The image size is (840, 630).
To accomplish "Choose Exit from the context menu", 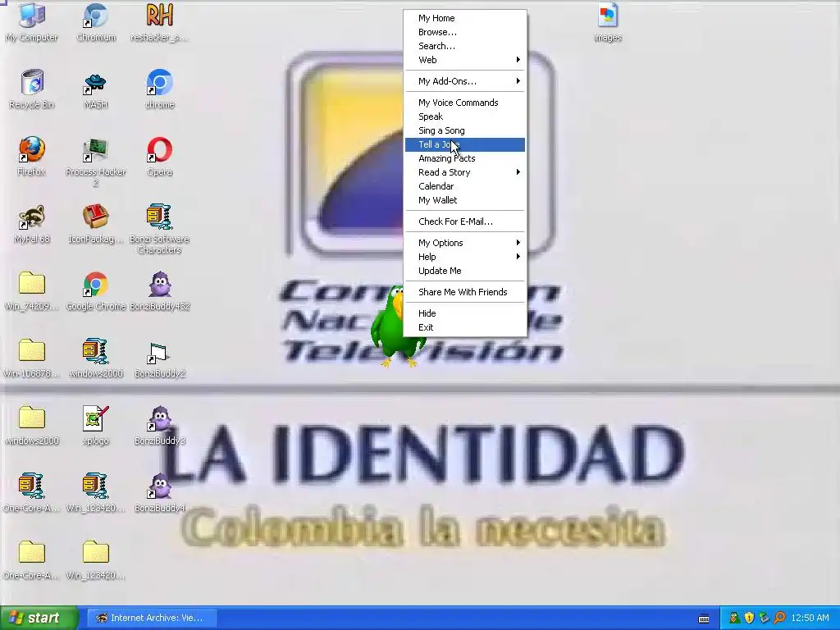I will (465, 327).
